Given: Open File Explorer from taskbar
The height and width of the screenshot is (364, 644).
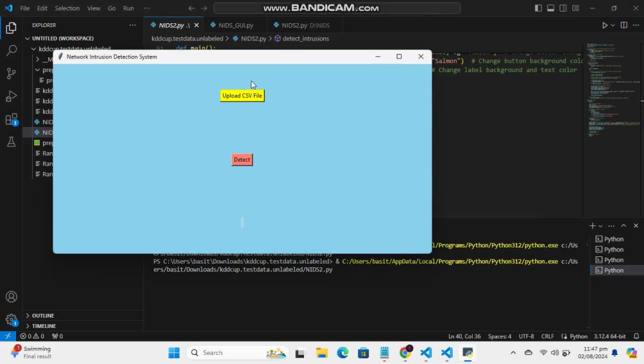Looking at the screenshot, I should coord(321,352).
